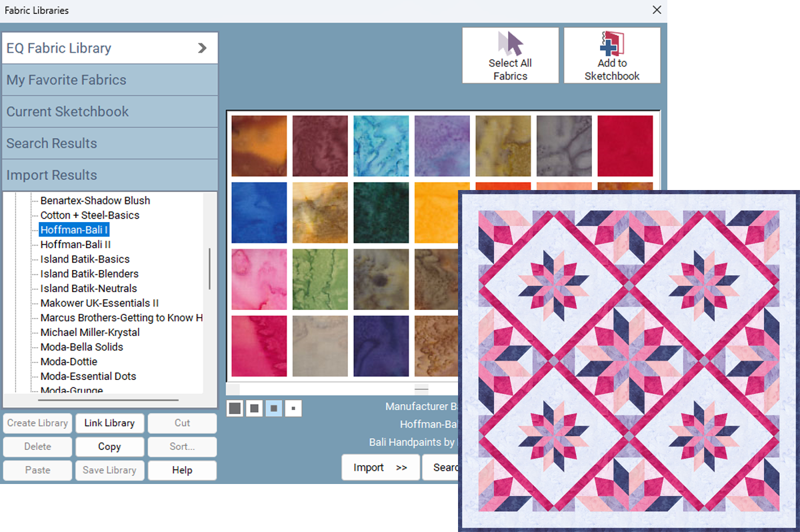This screenshot has height=532, width=800.
Task: Close the Fabric Libraries dialog
Action: [657, 10]
